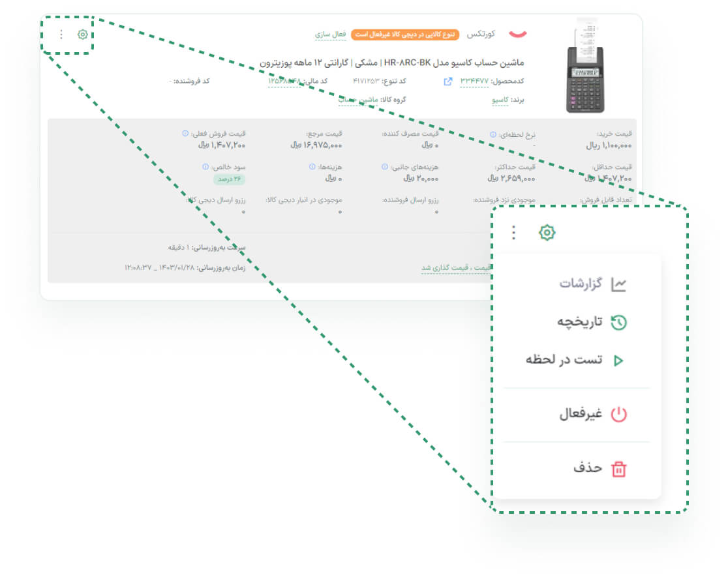Click the product title ماشین حساب کاسیو
The width and height of the screenshot is (728, 579).
pyautogui.click(x=391, y=62)
